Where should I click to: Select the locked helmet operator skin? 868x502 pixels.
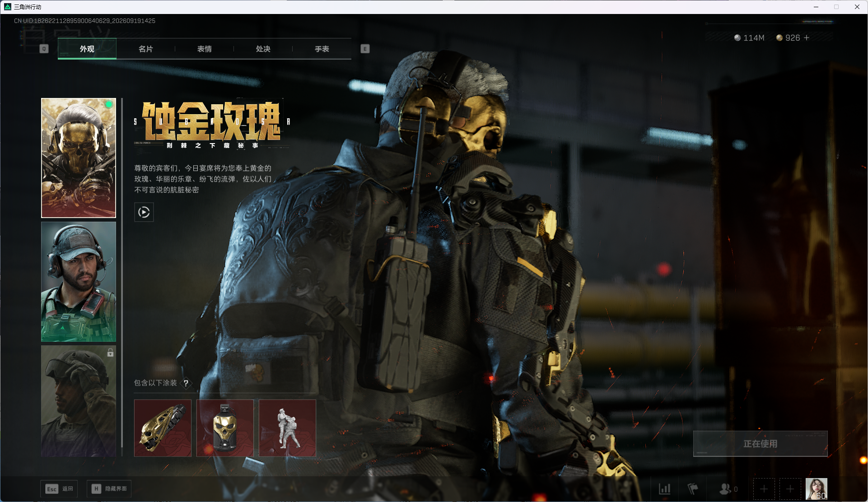79,401
